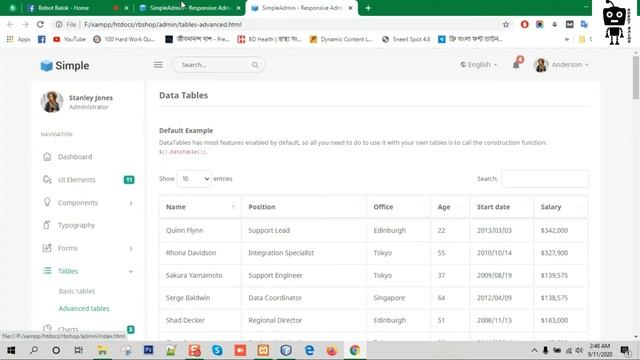640x360 pixels.
Task: Click taskbar search magnifier
Action: 34,350
